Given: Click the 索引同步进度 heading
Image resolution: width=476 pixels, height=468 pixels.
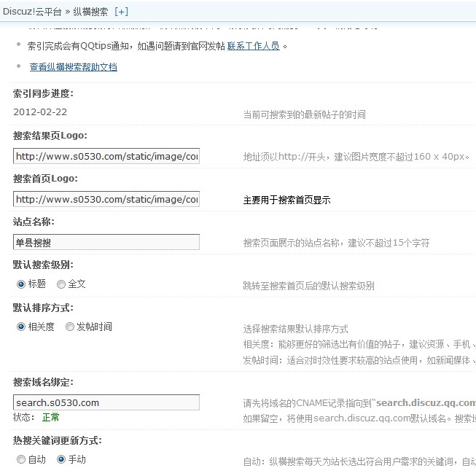Looking at the screenshot, I should tap(43, 93).
